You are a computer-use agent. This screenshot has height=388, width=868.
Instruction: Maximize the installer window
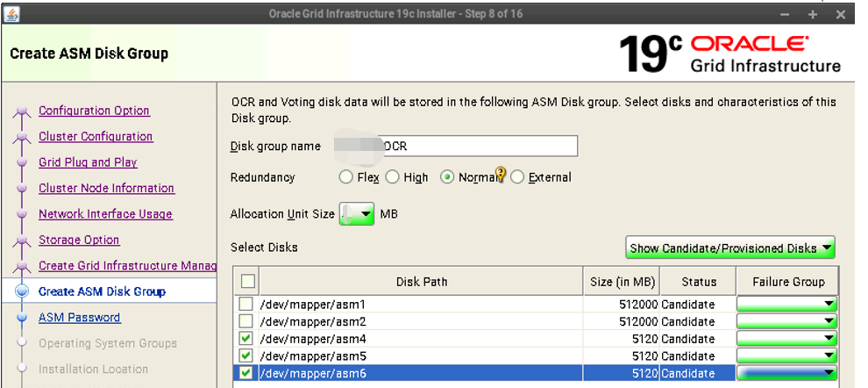pyautogui.click(x=812, y=14)
